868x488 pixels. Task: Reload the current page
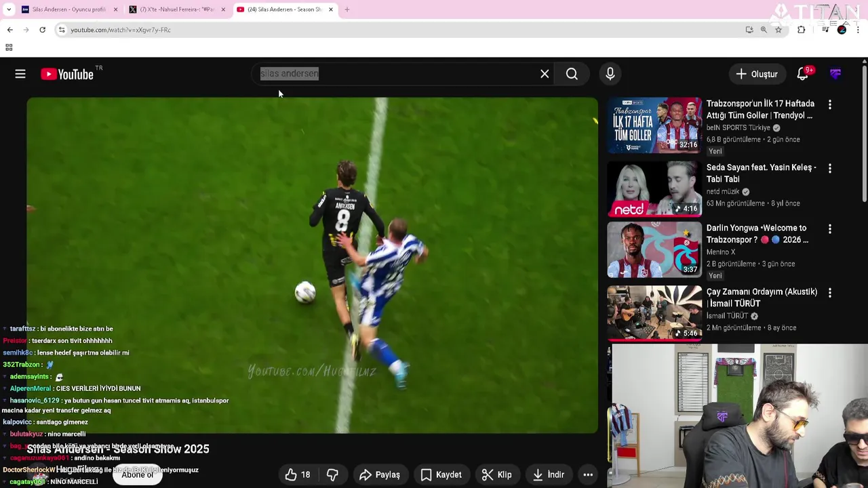pos(42,30)
